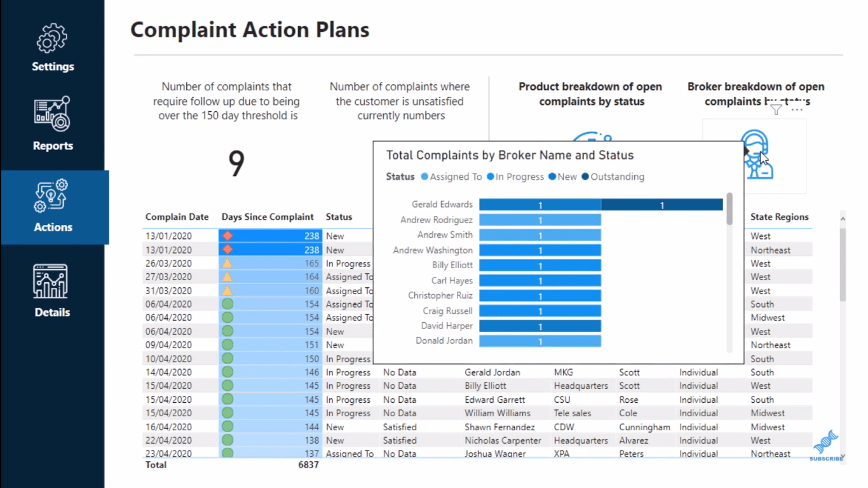
Task: Select the Actions workflow icon
Action: [52, 196]
